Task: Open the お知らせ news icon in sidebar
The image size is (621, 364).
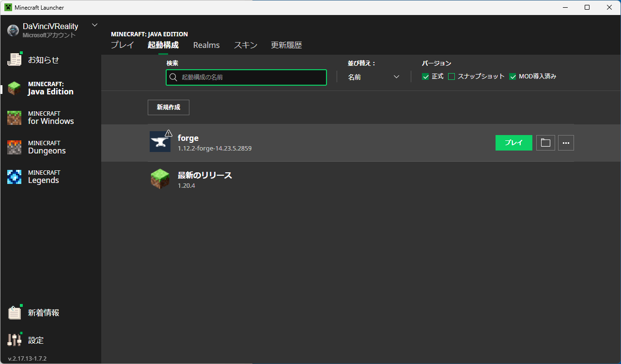Action: coord(15,60)
